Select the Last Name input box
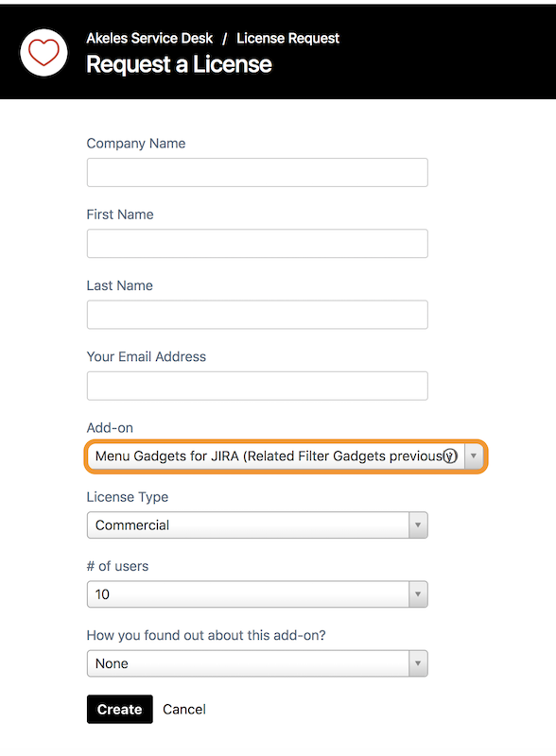This screenshot has width=556, height=756. (x=257, y=315)
